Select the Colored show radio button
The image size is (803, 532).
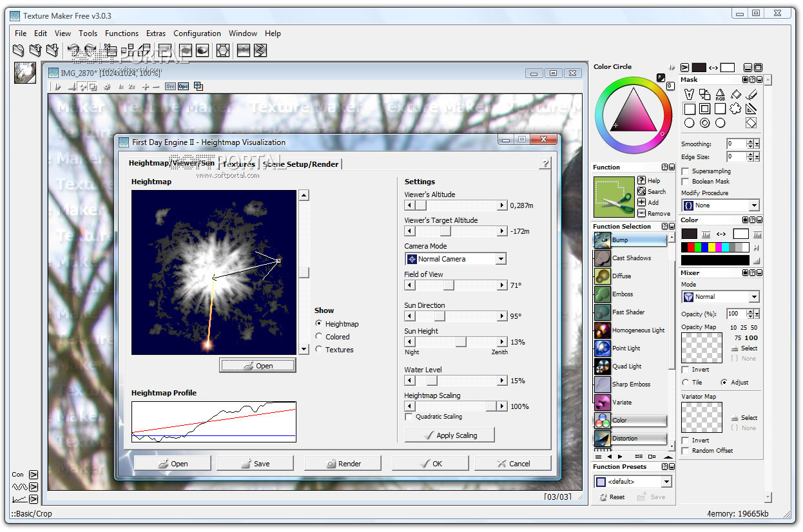click(319, 337)
